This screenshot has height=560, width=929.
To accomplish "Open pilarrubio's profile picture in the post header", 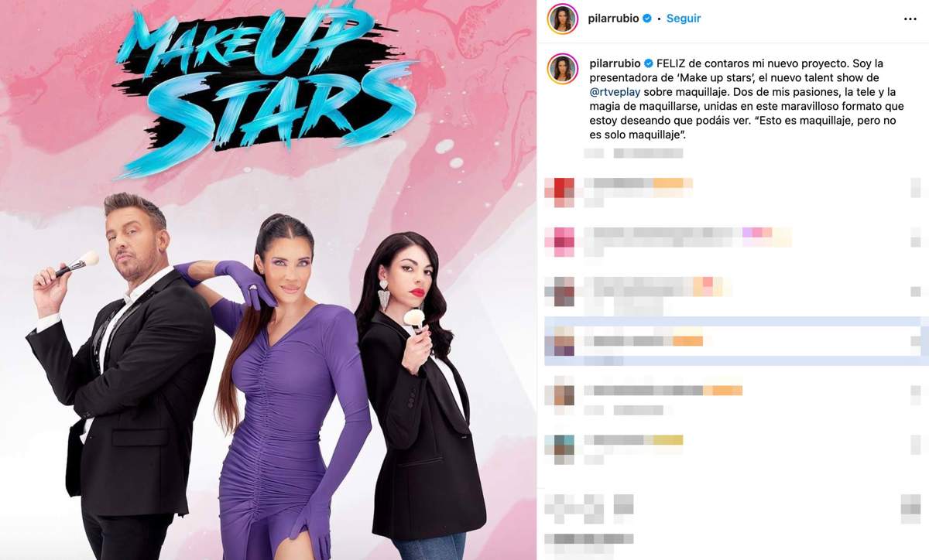I will pyautogui.click(x=563, y=19).
